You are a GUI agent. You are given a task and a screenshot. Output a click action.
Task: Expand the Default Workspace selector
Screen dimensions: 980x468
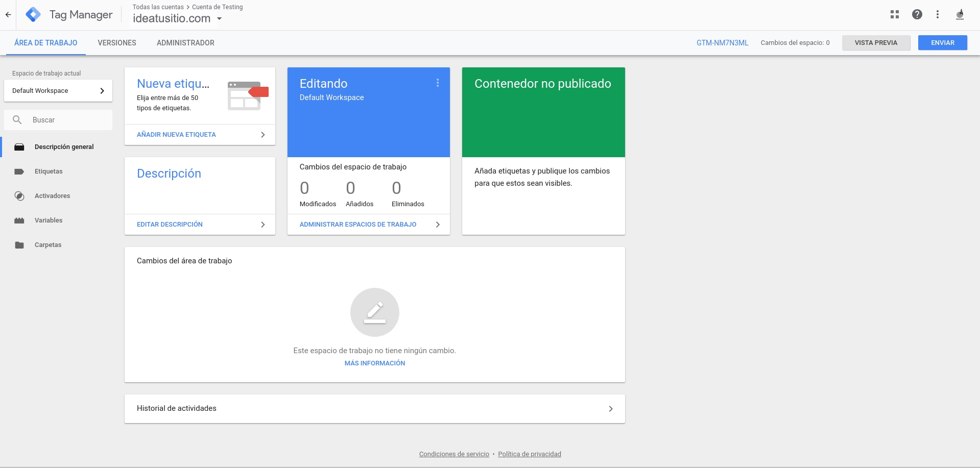pyautogui.click(x=58, y=91)
